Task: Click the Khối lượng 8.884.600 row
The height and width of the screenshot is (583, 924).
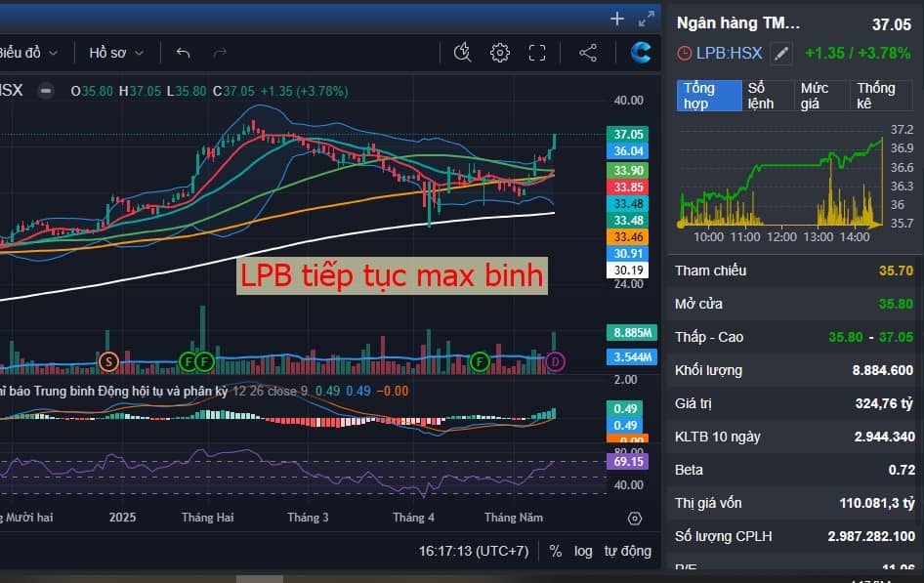Action: tap(794, 370)
